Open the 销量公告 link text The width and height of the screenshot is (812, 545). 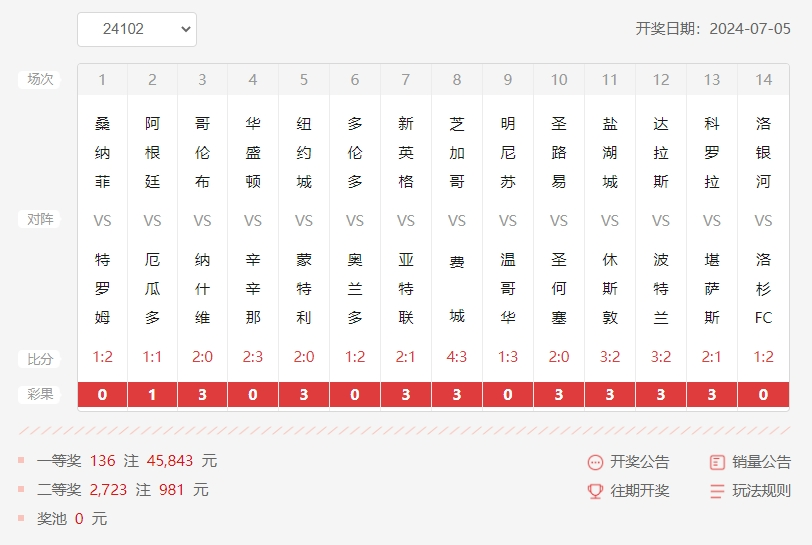click(x=761, y=462)
